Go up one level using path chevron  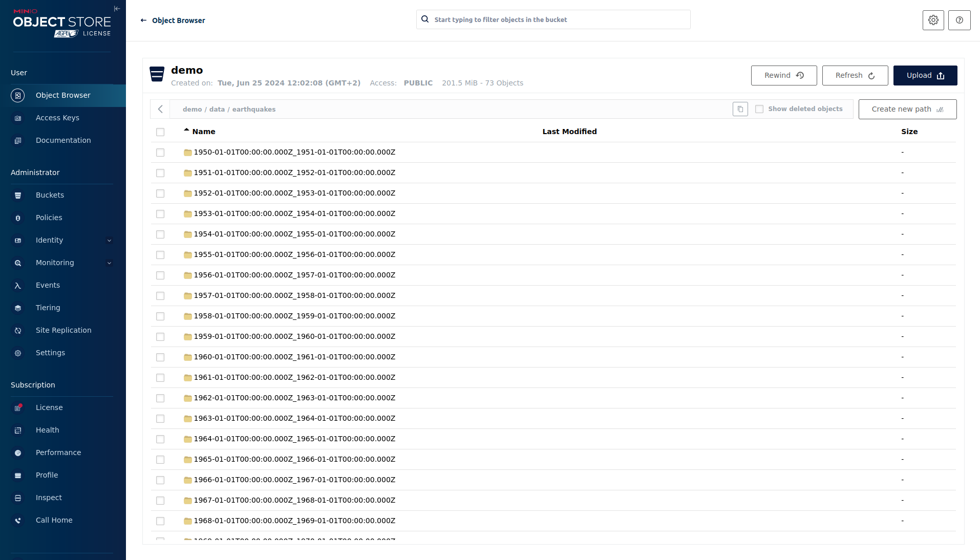pyautogui.click(x=160, y=109)
